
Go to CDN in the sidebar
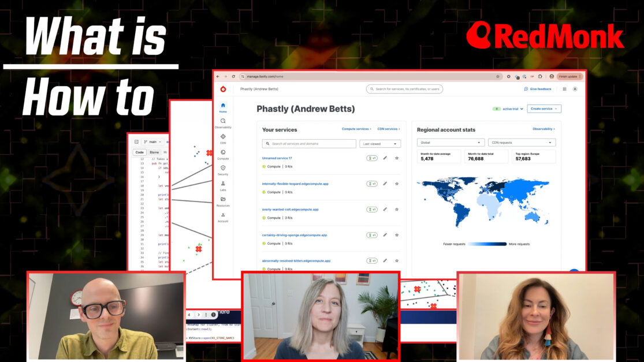click(223, 139)
